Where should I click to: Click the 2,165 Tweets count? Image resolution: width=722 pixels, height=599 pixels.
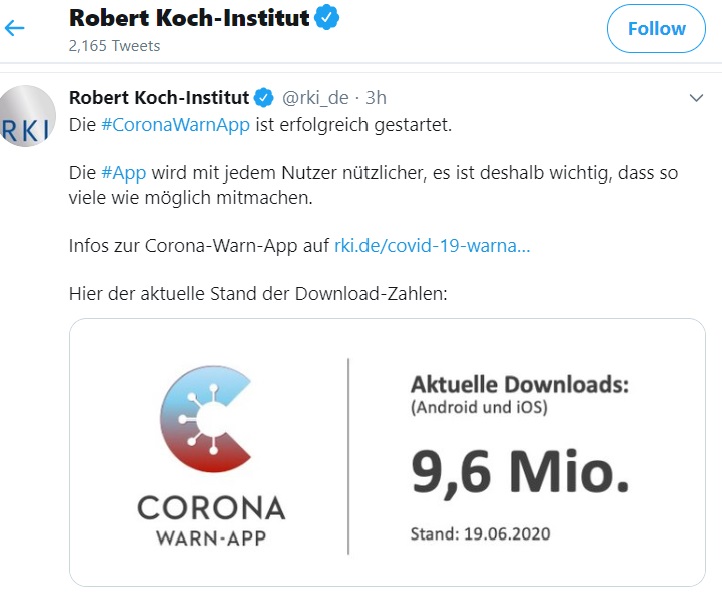point(114,46)
